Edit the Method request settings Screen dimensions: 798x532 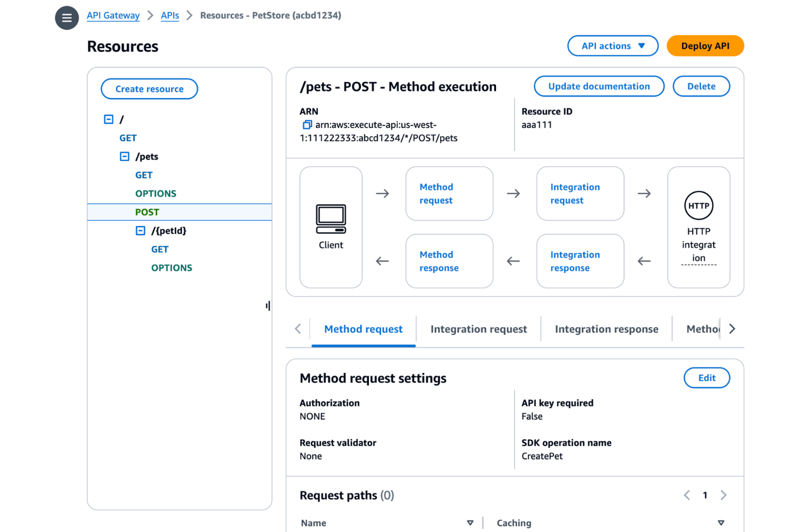click(707, 378)
